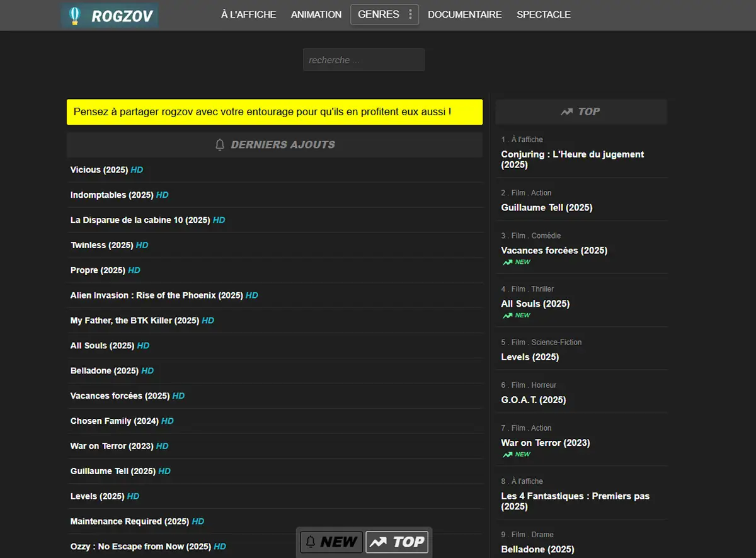This screenshot has height=558, width=756.
Task: Click the trending arrow icon in TOP header
Action: [566, 111]
